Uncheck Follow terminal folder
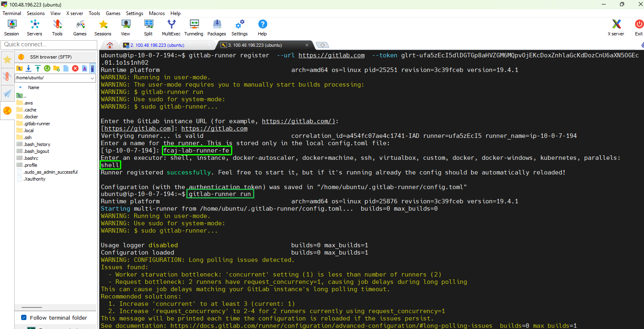644x329 pixels. (x=24, y=318)
